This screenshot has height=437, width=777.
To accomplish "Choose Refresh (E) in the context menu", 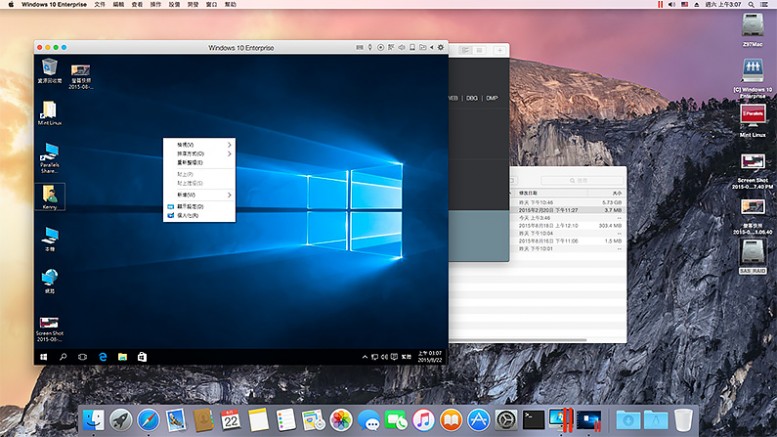I will (199, 163).
